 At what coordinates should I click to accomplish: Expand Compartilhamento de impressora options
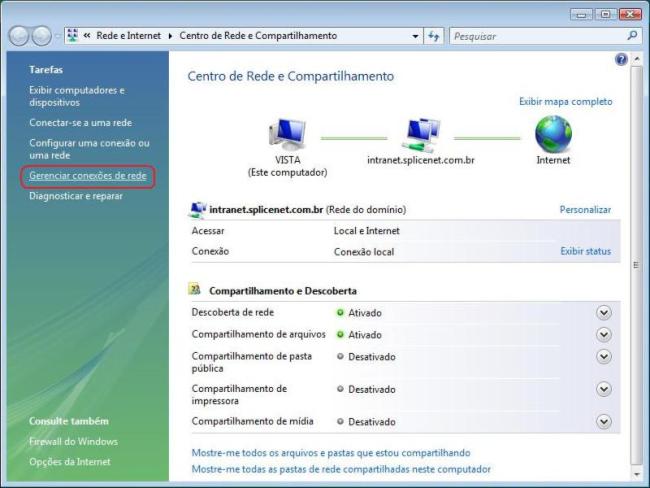(x=604, y=389)
